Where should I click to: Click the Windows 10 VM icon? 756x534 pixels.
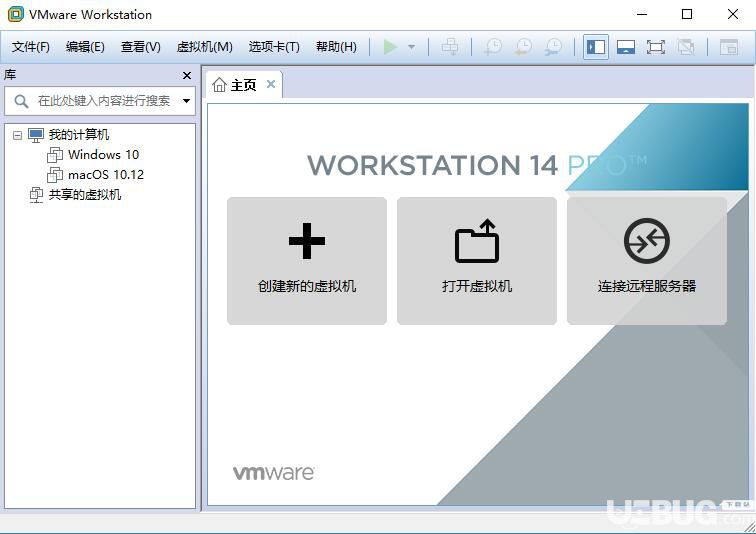coord(54,155)
